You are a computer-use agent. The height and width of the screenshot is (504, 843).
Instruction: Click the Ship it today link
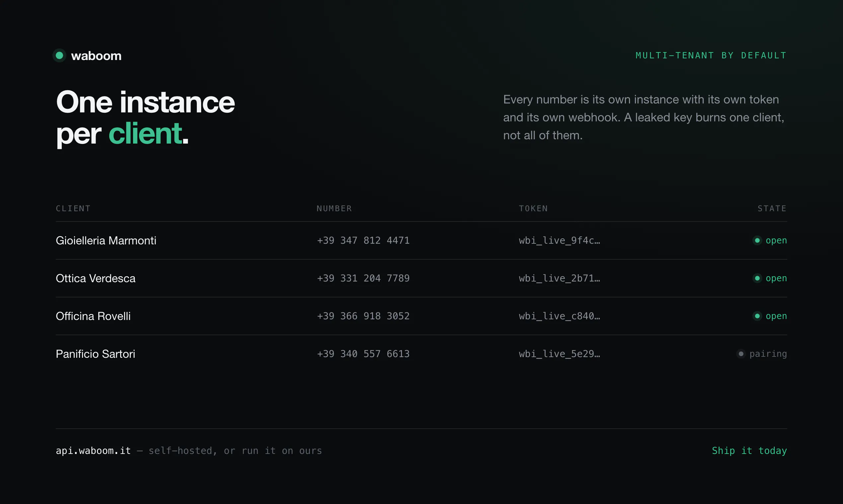[749, 451]
